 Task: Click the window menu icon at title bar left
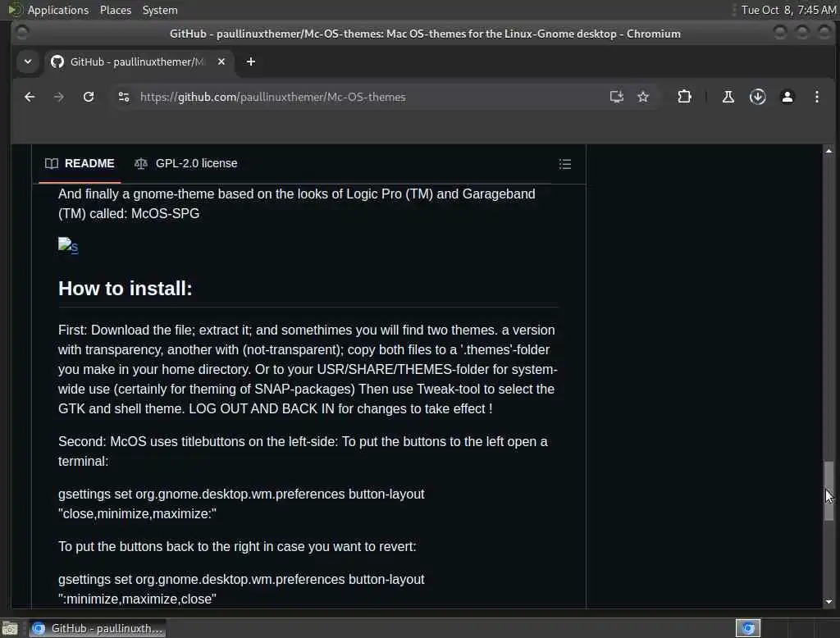tap(22, 34)
